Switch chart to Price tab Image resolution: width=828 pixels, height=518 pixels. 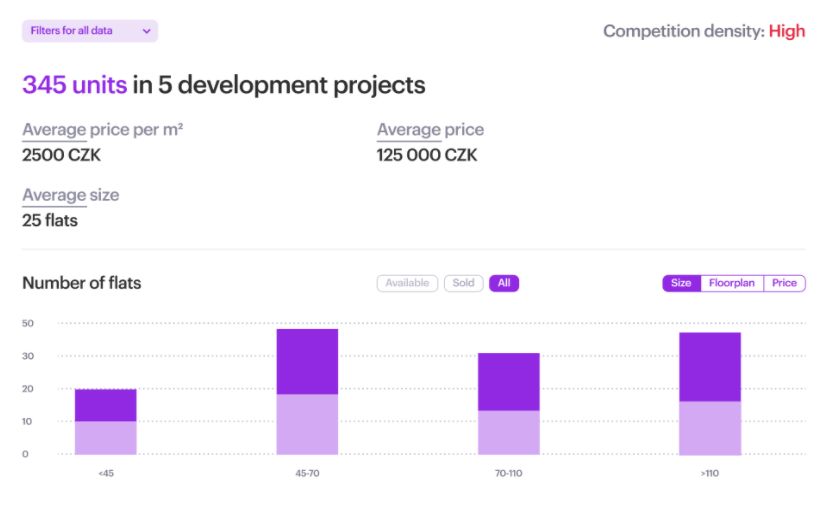(784, 283)
